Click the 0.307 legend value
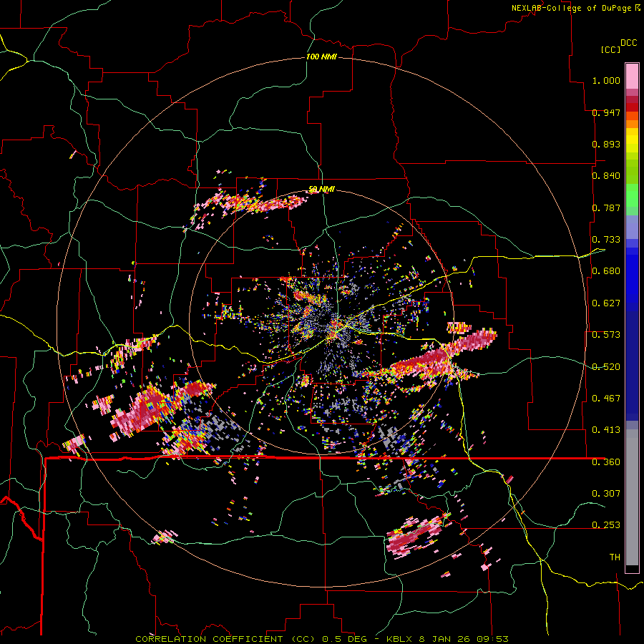 [606, 494]
